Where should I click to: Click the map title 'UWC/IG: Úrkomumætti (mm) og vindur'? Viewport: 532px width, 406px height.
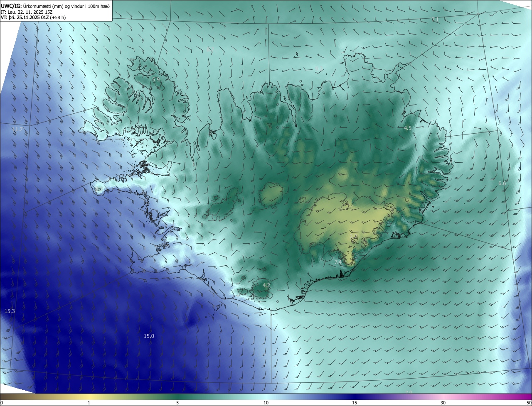55,6
